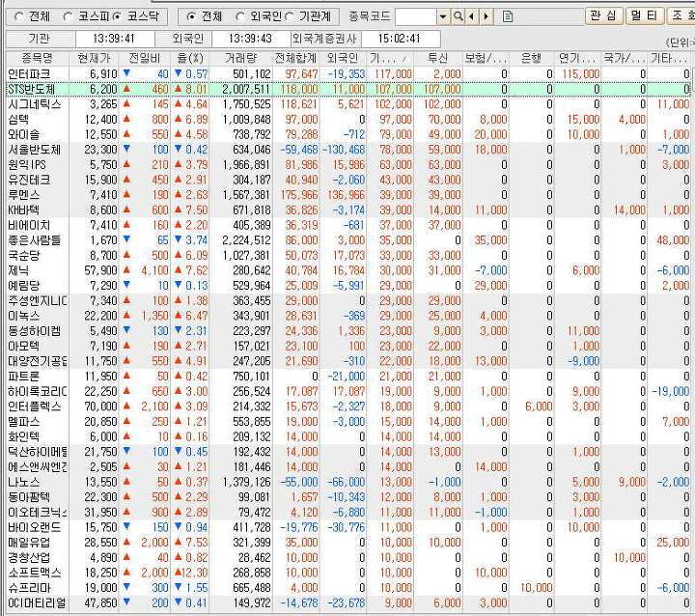Sort by the 외국인 column header
The image size is (695, 616).
[343, 58]
